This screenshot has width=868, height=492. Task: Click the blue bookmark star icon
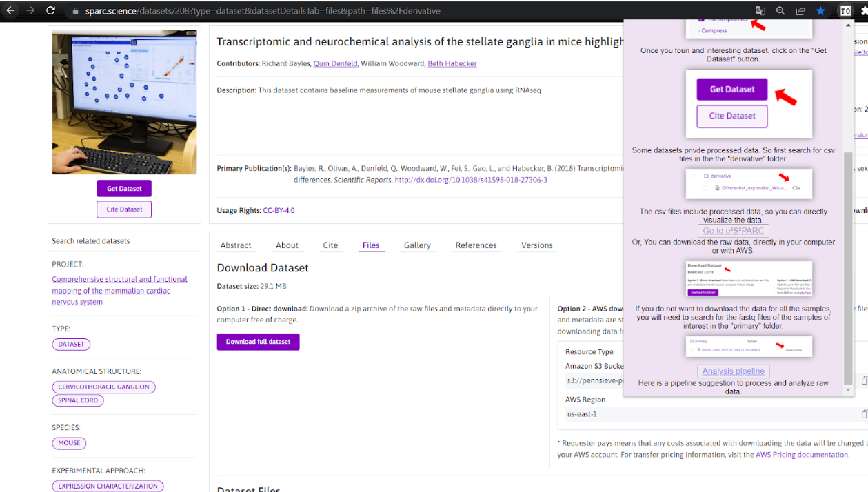click(x=820, y=11)
